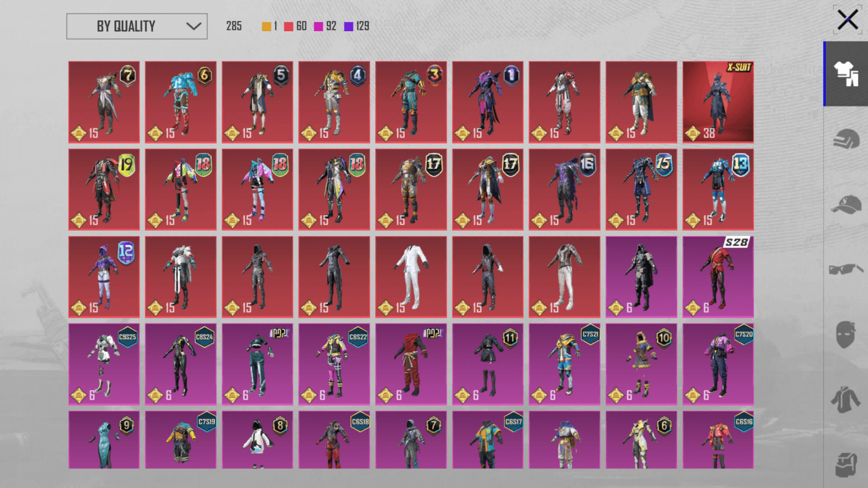The width and height of the screenshot is (868, 488).
Task: Click the pink quality swatch showing 92
Action: (318, 27)
